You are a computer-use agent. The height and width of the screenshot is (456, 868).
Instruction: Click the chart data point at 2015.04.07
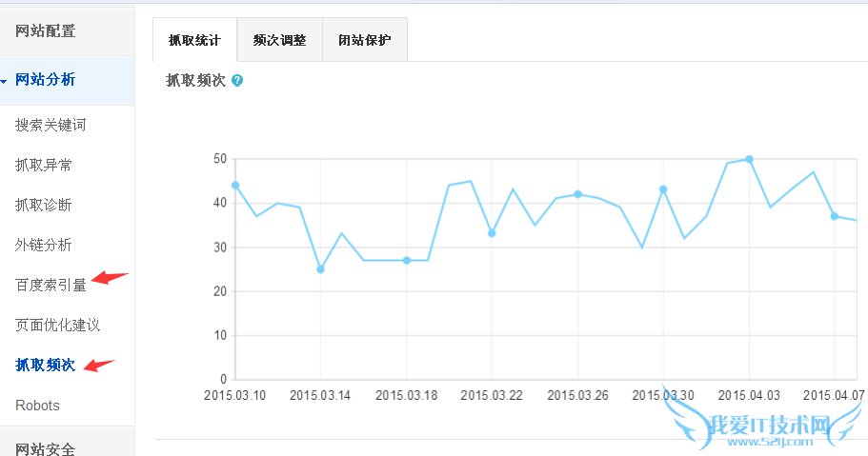tap(835, 216)
